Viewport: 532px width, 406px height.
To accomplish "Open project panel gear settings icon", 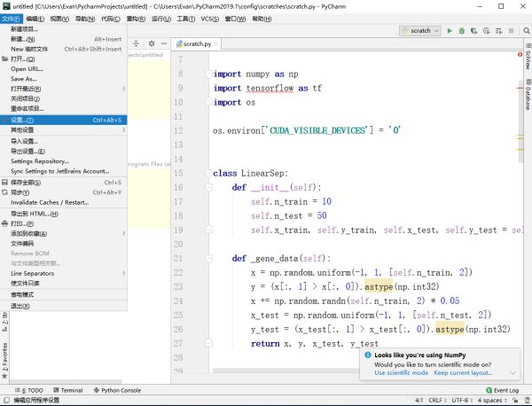I will click(x=152, y=43).
